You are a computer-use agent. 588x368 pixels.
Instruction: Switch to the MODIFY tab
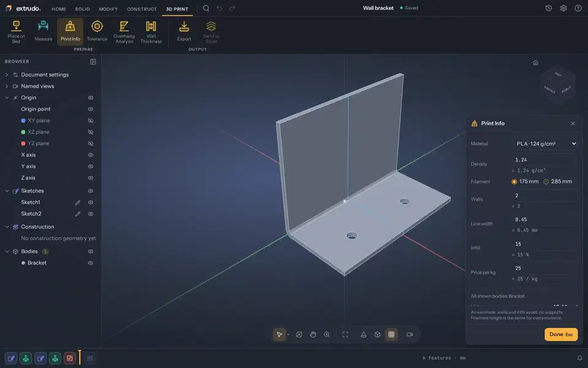[108, 9]
